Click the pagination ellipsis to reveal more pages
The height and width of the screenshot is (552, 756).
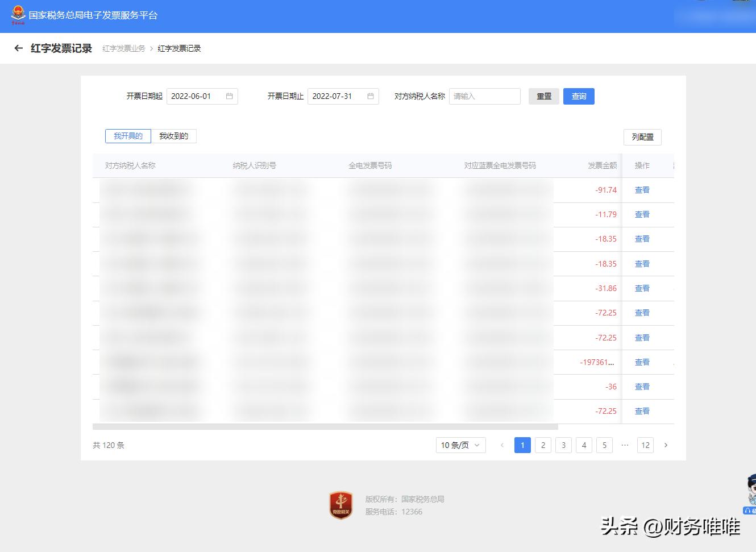(x=625, y=445)
